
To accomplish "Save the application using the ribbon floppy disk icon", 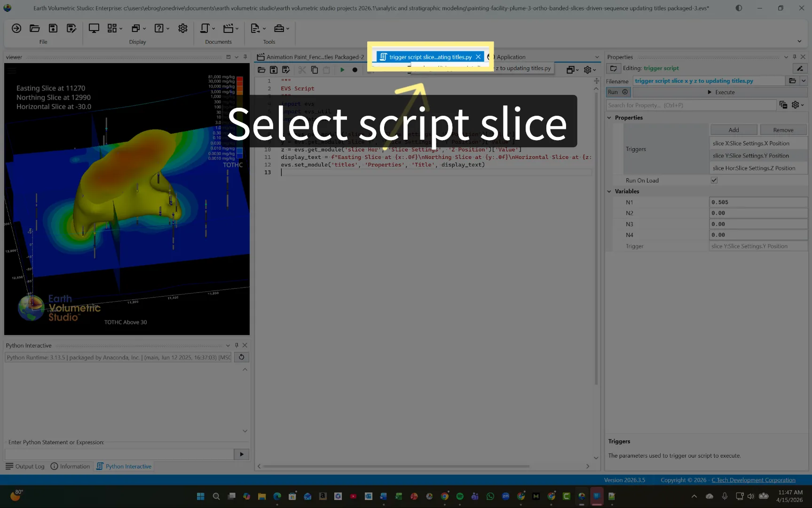I will coord(53,28).
